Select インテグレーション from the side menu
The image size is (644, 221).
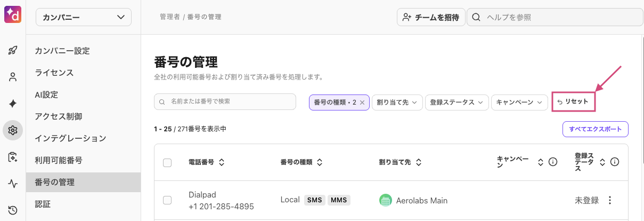tap(70, 138)
